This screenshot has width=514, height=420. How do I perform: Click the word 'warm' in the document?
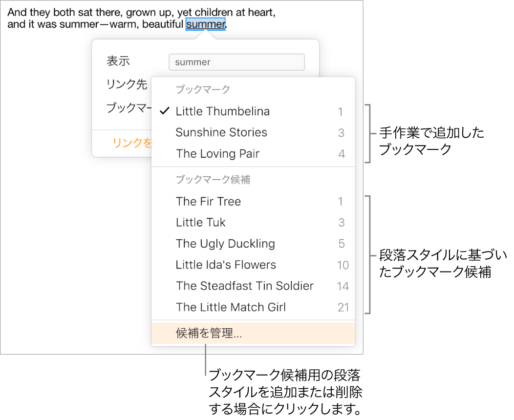[118, 24]
